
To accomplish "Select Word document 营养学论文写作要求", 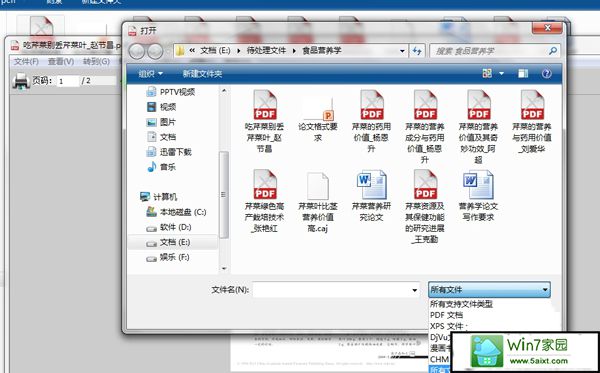I will [478, 196].
